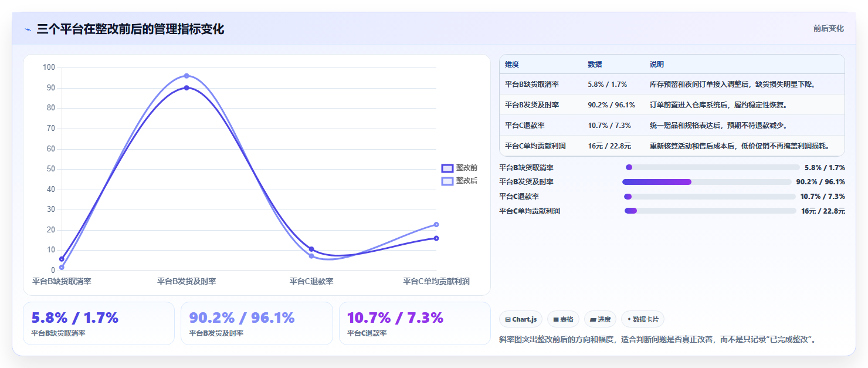The image size is (868, 368).
Task: Click the 平台C单均贡献利润 progress bar
Action: tap(710, 211)
